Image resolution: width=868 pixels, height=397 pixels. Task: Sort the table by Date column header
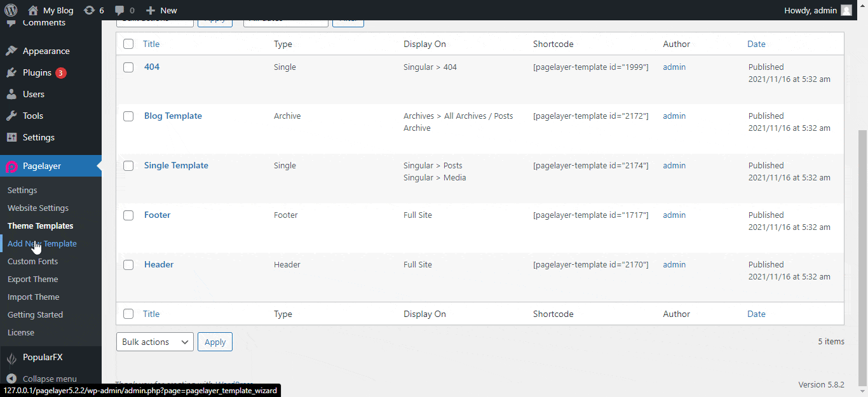tap(756, 44)
